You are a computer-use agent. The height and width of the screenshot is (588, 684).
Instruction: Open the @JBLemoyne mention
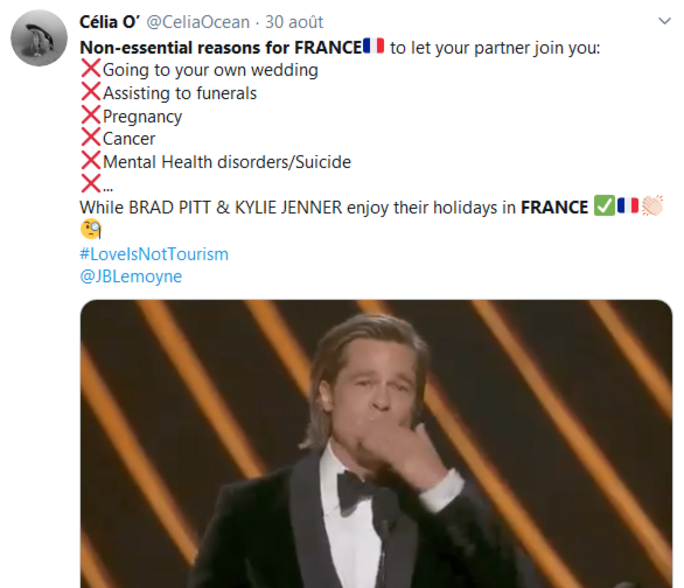tap(130, 276)
